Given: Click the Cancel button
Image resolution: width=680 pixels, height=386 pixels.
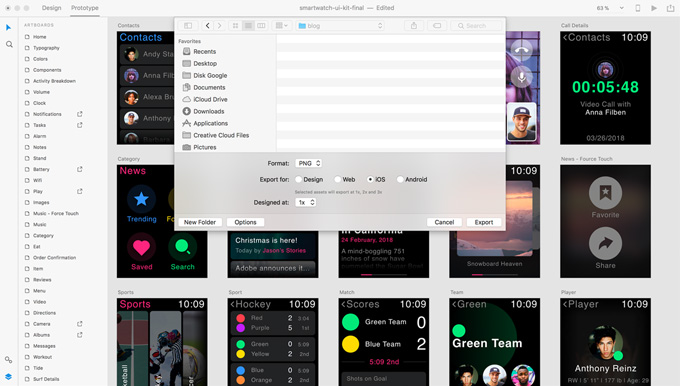Looking at the screenshot, I should point(444,222).
